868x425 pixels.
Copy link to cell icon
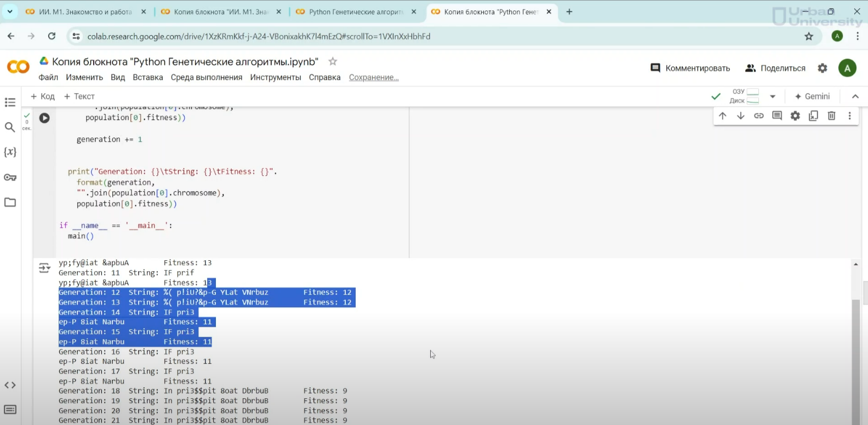tap(759, 116)
